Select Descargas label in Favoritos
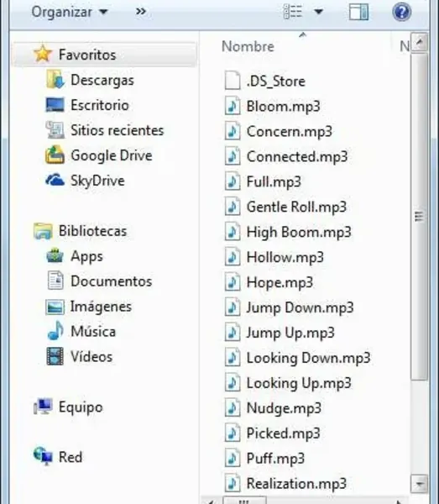 click(102, 80)
